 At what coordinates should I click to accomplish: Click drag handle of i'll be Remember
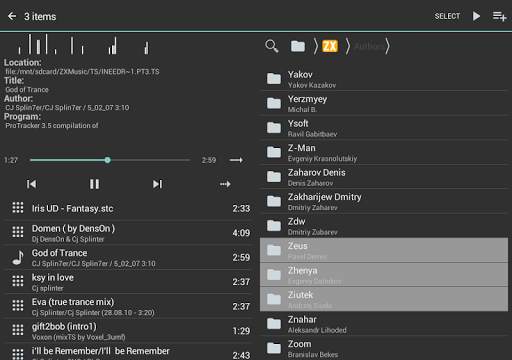(18, 353)
